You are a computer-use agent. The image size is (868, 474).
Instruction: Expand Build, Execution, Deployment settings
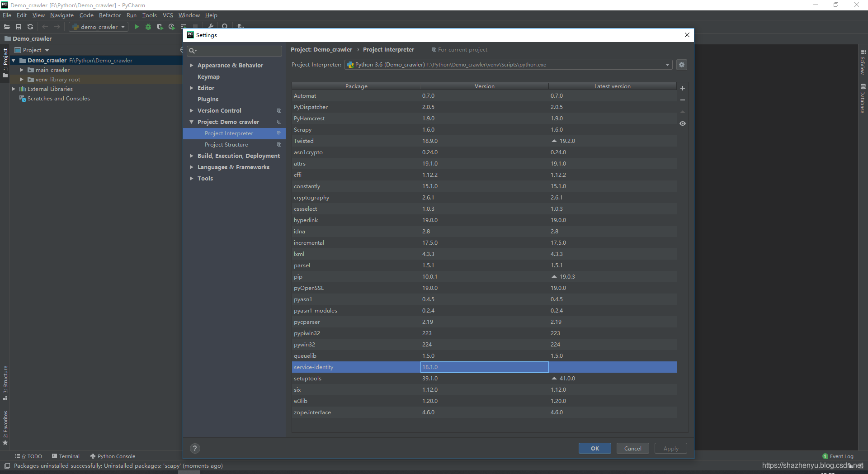pos(191,156)
